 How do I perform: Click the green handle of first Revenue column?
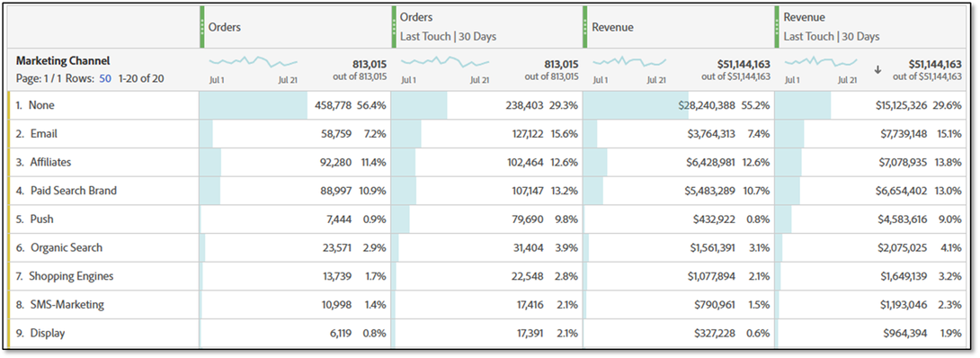click(585, 27)
